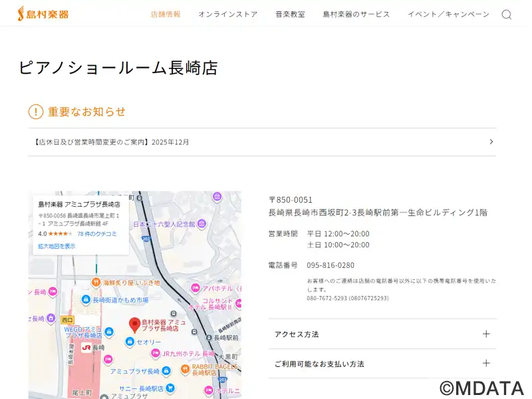Click the JR九州ホテル 長崎 hotel icon

[x=156, y=354]
